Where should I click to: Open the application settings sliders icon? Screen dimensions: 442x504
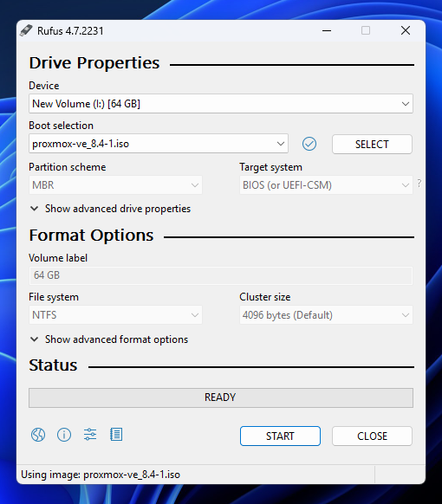point(90,435)
